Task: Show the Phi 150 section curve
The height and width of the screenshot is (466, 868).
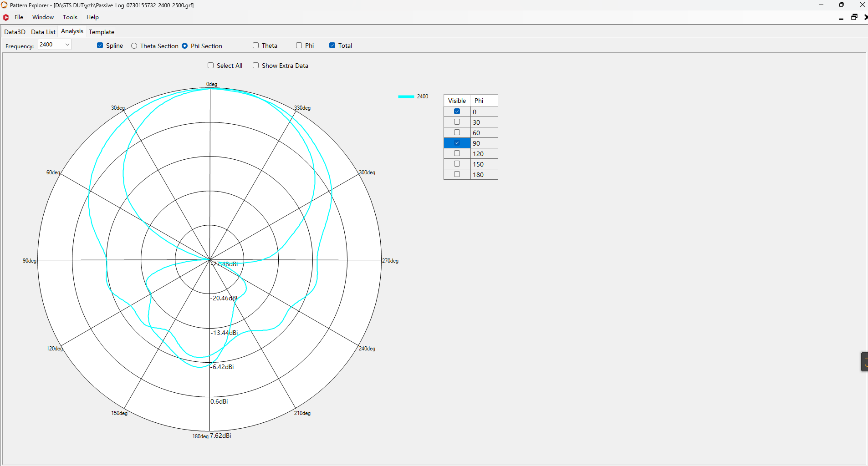Action: tap(457, 164)
